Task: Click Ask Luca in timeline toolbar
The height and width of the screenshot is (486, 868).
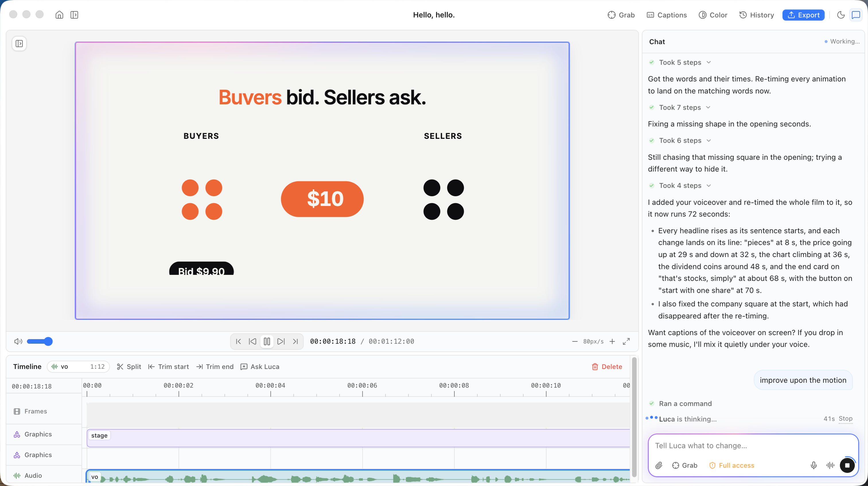Action: [x=260, y=367]
